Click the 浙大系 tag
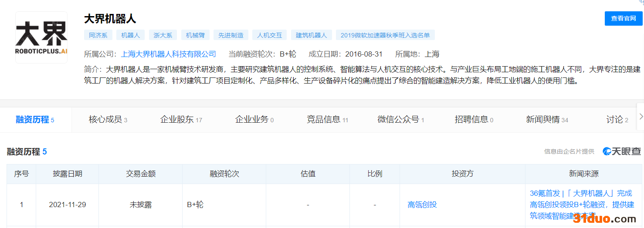 click(163, 35)
